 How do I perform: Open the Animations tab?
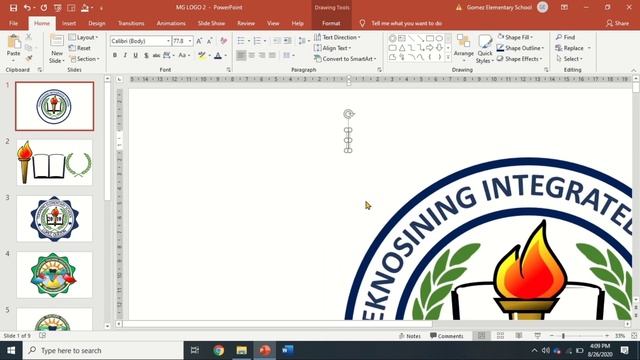pos(171,23)
